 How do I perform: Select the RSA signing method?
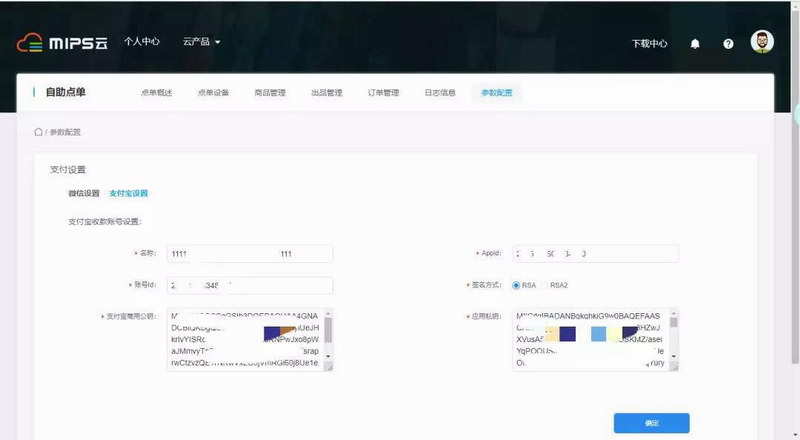[516, 285]
